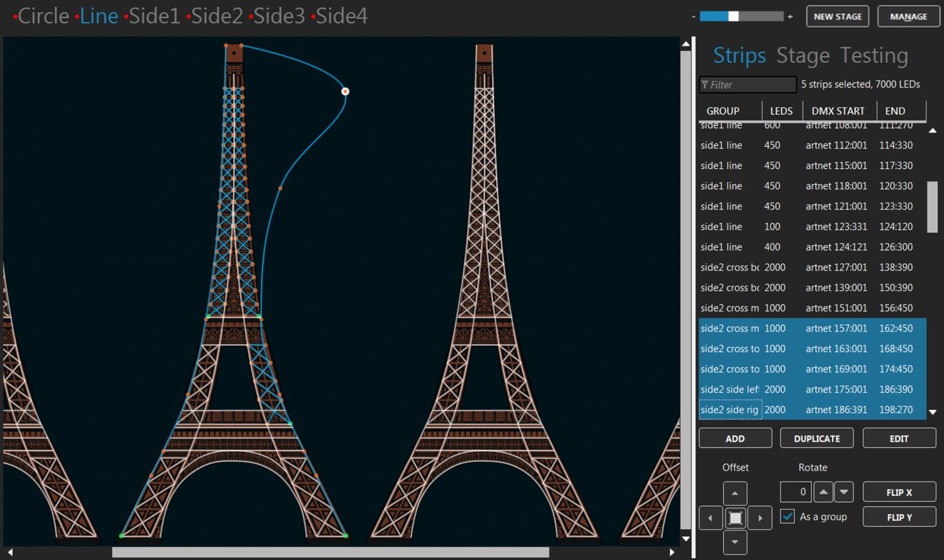Select the strip row starting at artnet 121:001

[x=812, y=206]
